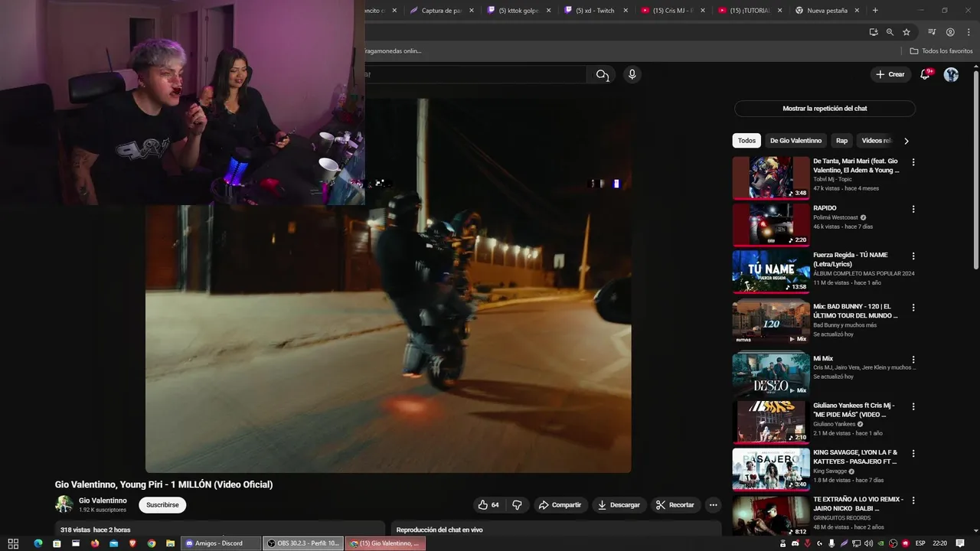Open De Tanta, Mari Mari video thumbnail

[771, 178]
